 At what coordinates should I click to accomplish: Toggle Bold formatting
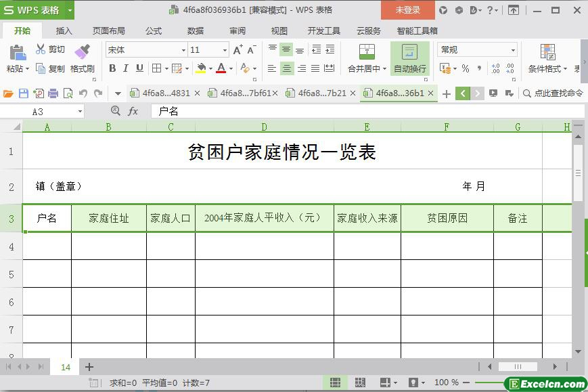(112, 68)
